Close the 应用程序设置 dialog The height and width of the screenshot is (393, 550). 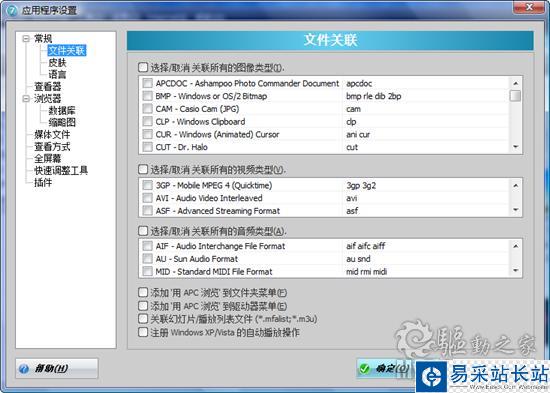click(x=529, y=7)
